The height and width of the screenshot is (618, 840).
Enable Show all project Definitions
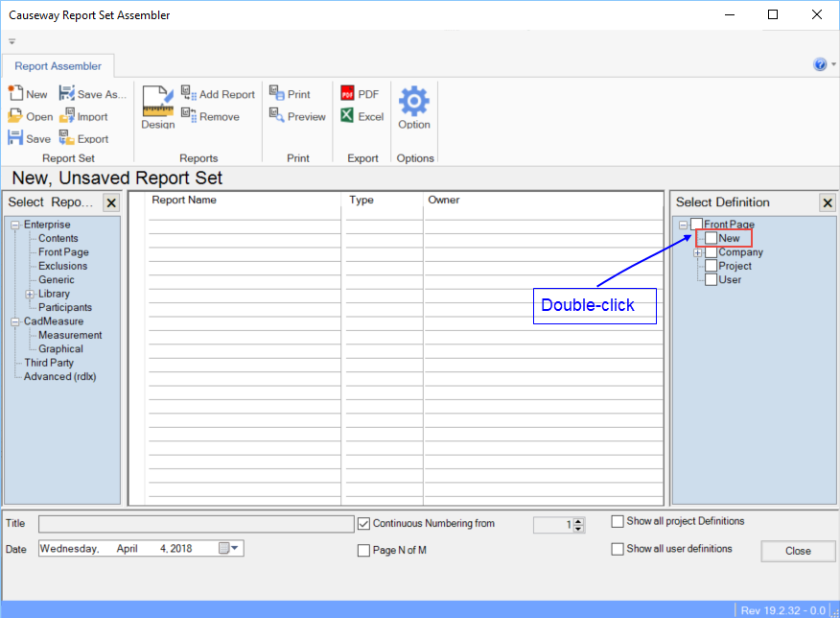click(618, 521)
